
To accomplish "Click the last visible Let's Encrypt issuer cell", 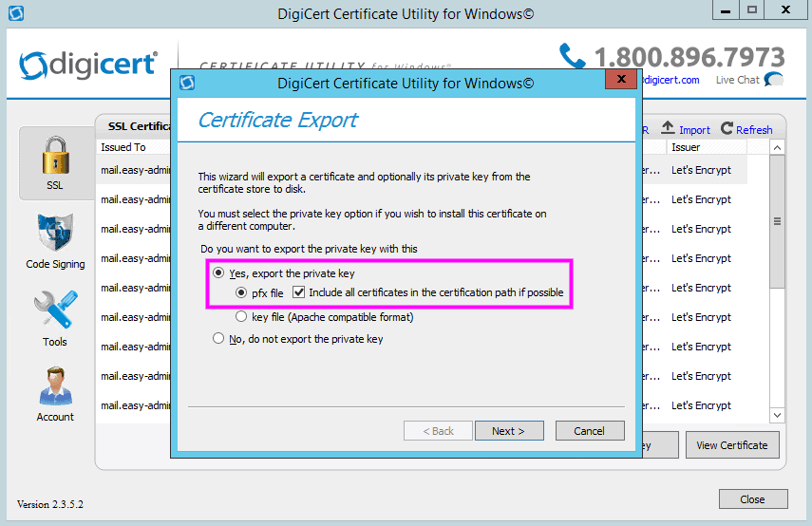I will pos(701,405).
